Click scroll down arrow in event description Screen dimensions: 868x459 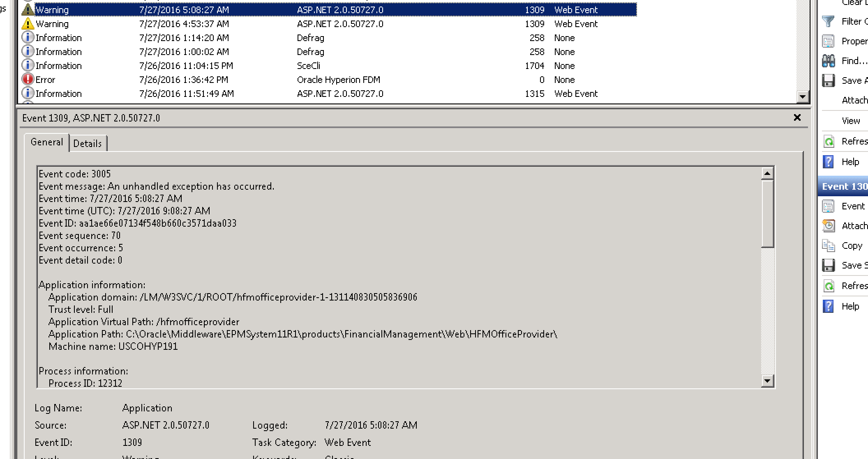click(x=767, y=381)
